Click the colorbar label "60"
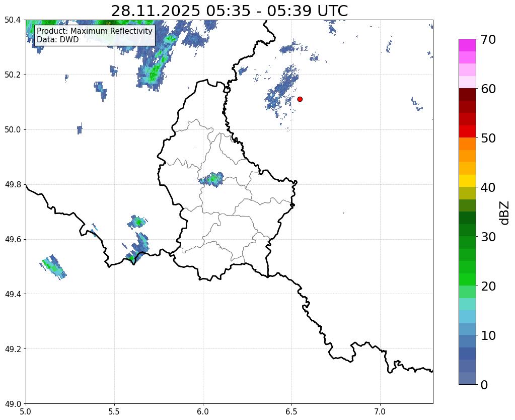The width and height of the screenshot is (515, 420). click(488, 89)
